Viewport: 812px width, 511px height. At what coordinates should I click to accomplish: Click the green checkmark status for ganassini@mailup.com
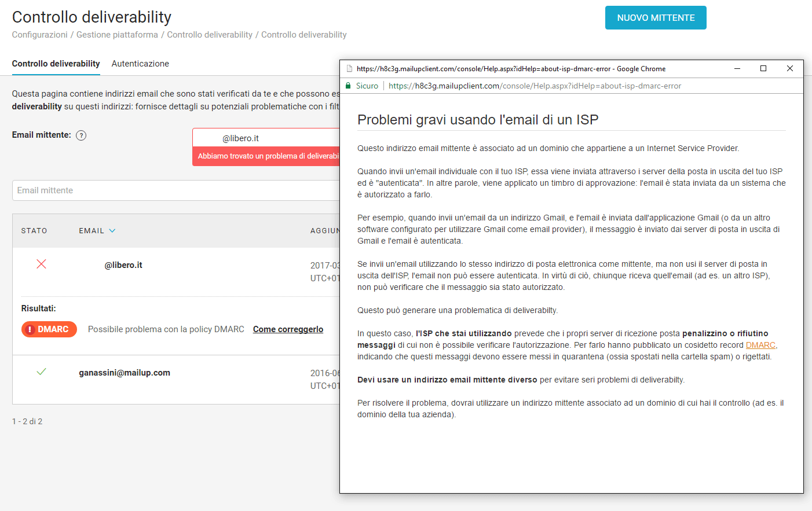click(x=41, y=372)
